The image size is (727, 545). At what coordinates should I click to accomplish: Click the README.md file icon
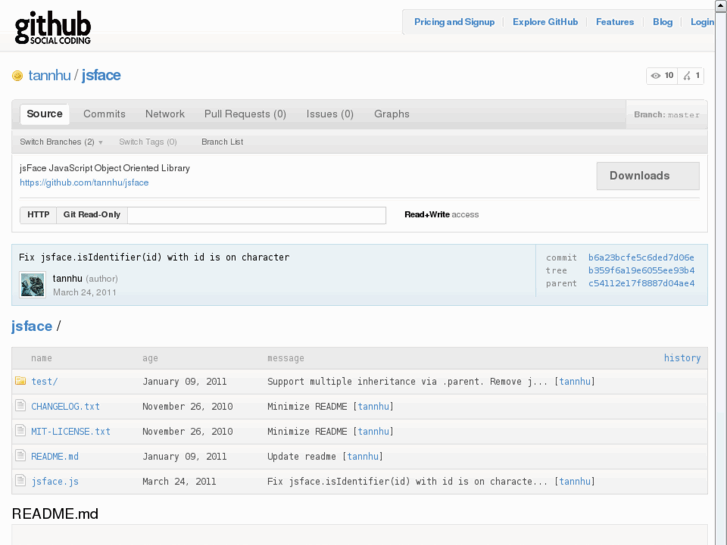tap(20, 456)
